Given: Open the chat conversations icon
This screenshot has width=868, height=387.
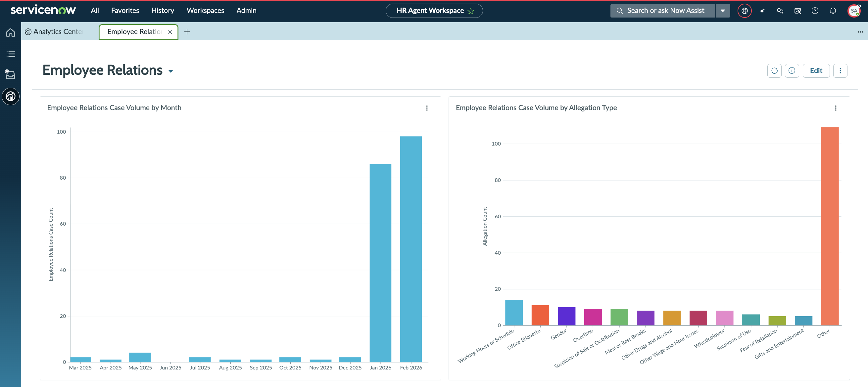Looking at the screenshot, I should (780, 11).
